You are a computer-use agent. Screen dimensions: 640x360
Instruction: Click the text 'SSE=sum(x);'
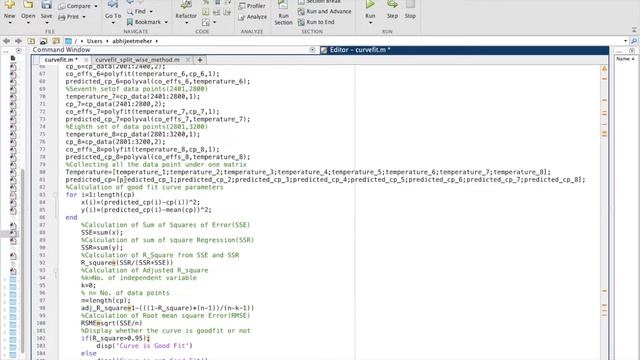coord(102,233)
